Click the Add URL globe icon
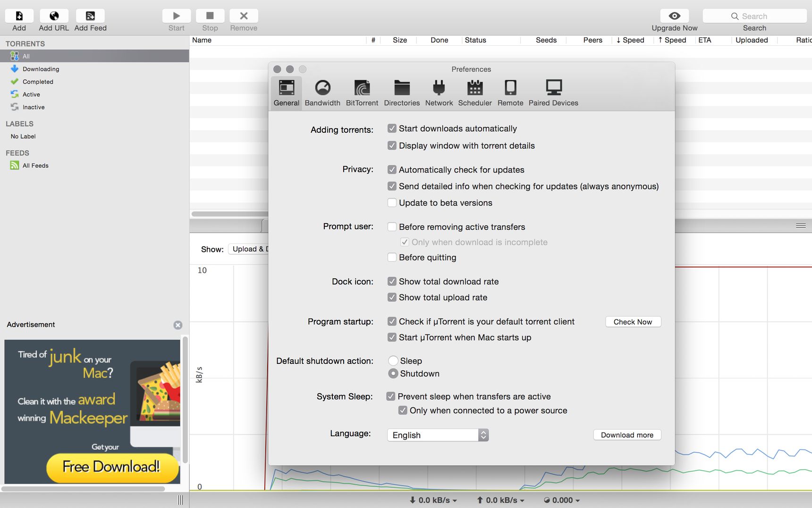Screen dimensions: 812x508 [x=54, y=16]
